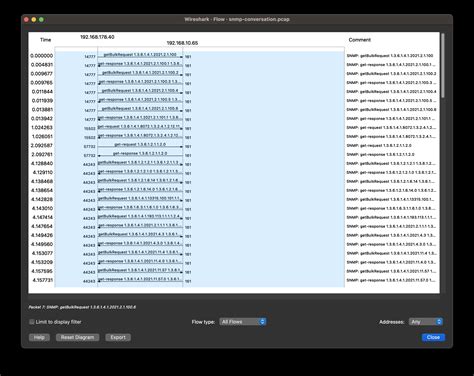Image resolution: width=474 pixels, height=376 pixels.
Task: Click the get-response arrow in the 4.157731 row
Action: tap(140, 280)
